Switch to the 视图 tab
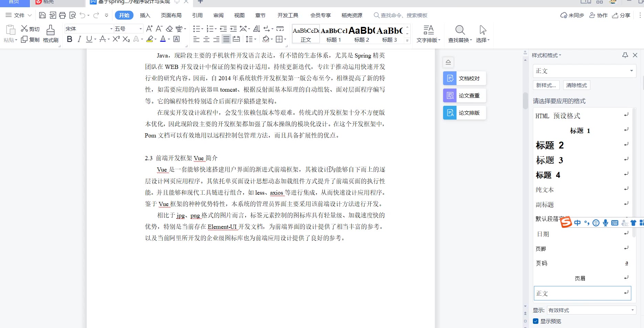Image resolution: width=644 pixels, height=328 pixels. click(x=239, y=15)
